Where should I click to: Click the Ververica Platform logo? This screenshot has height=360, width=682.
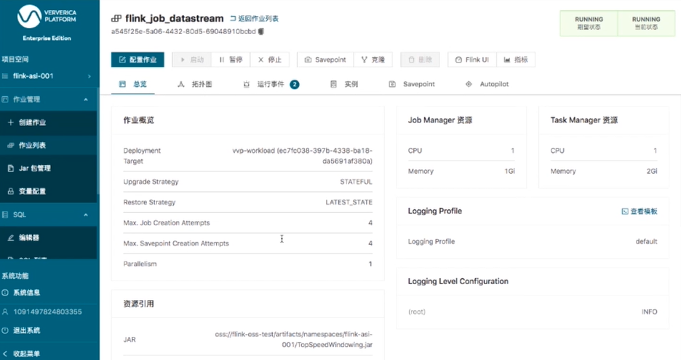click(x=47, y=17)
